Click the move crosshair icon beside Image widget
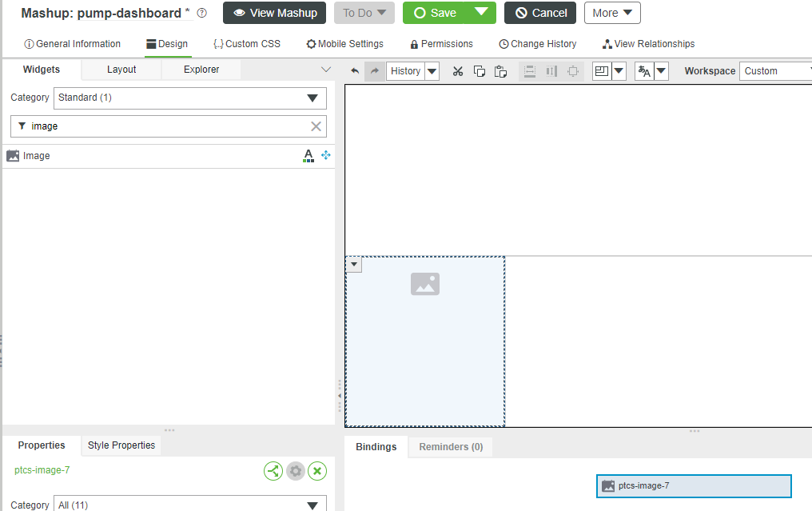Image resolution: width=812 pixels, height=511 pixels. click(x=325, y=155)
